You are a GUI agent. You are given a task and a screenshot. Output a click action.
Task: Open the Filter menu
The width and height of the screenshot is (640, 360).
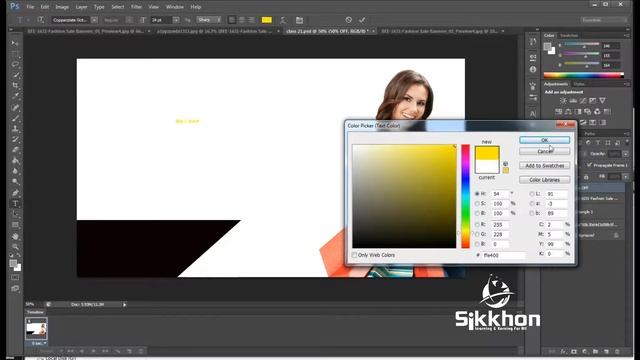[136, 7]
